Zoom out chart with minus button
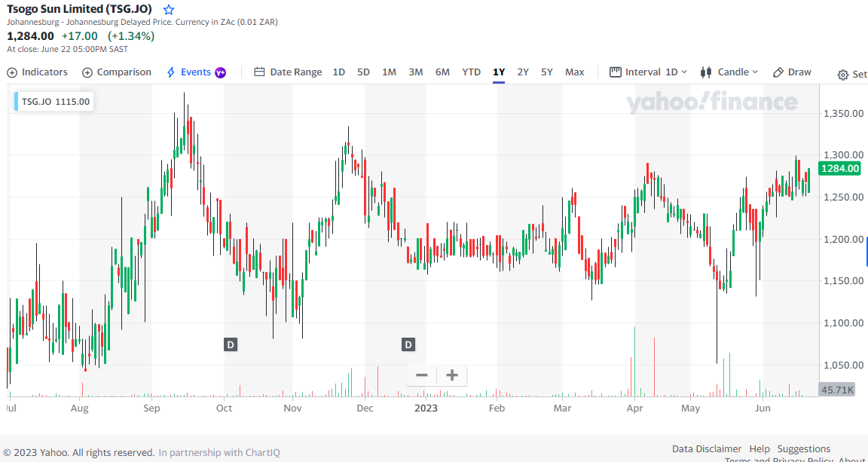Viewport: 868px width, 462px height. [422, 375]
